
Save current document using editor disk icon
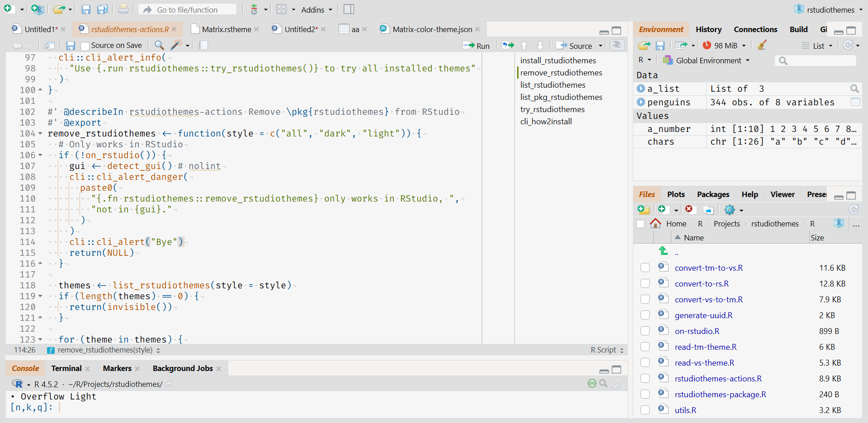tap(70, 46)
